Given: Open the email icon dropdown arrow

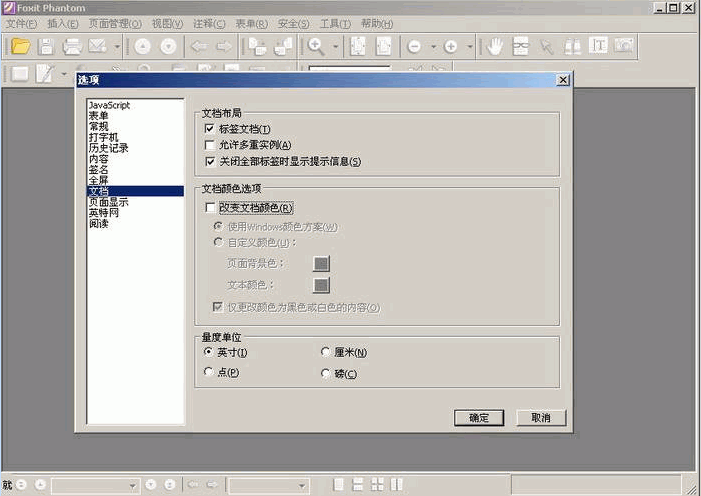Looking at the screenshot, I should pyautogui.click(x=117, y=46).
